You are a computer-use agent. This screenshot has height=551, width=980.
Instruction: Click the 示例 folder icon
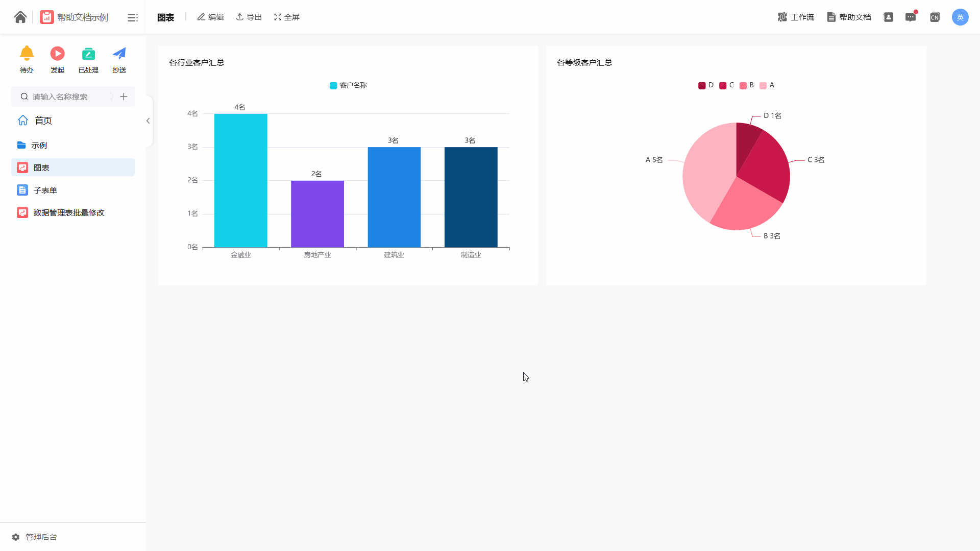tap(21, 145)
